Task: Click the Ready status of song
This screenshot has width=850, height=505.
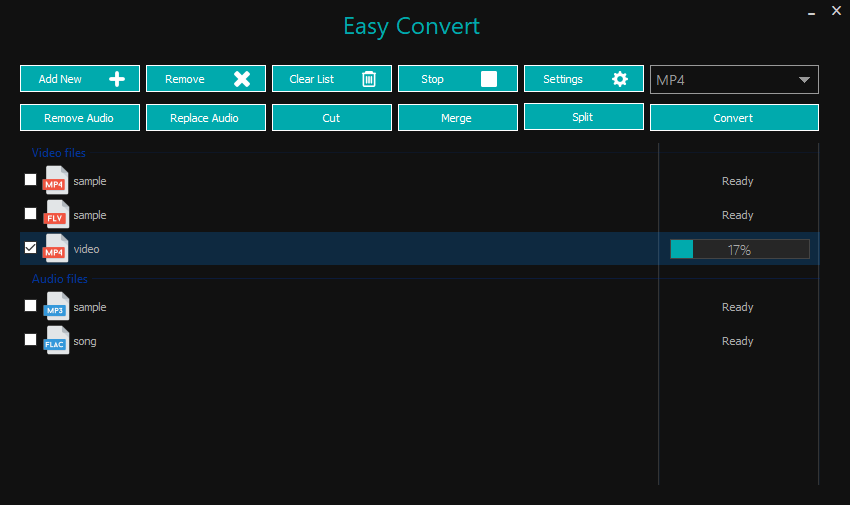Action: coord(738,341)
